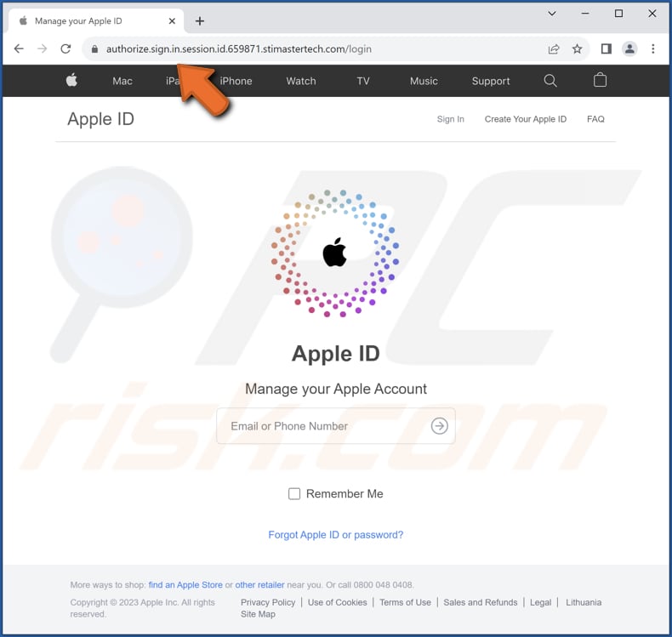This screenshot has width=672, height=637.
Task: Bookmark this page with star icon
Action: click(x=578, y=48)
